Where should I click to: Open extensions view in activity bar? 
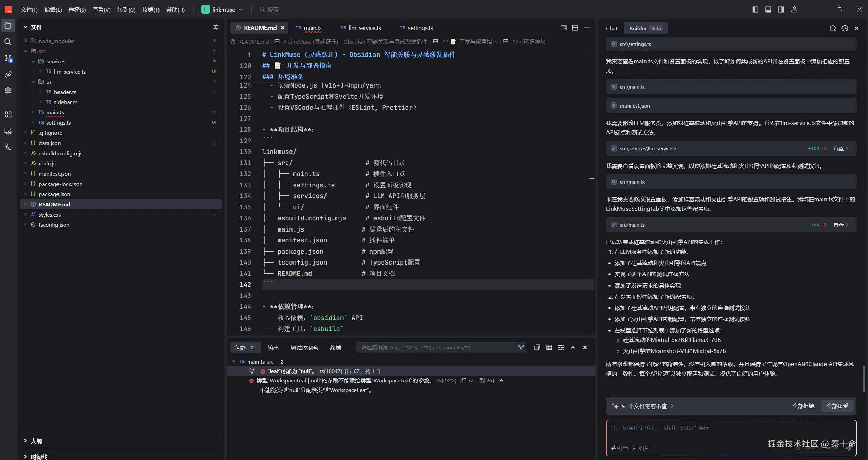[x=8, y=114]
